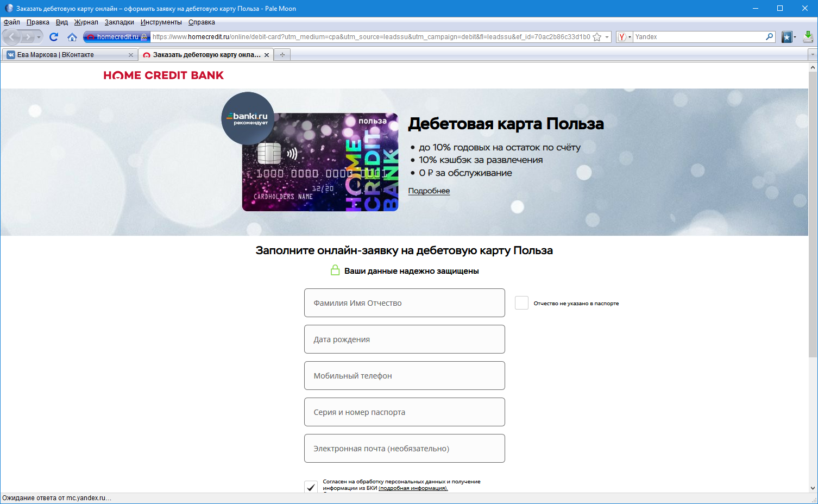Go back using the browser Back arrow

[12, 37]
